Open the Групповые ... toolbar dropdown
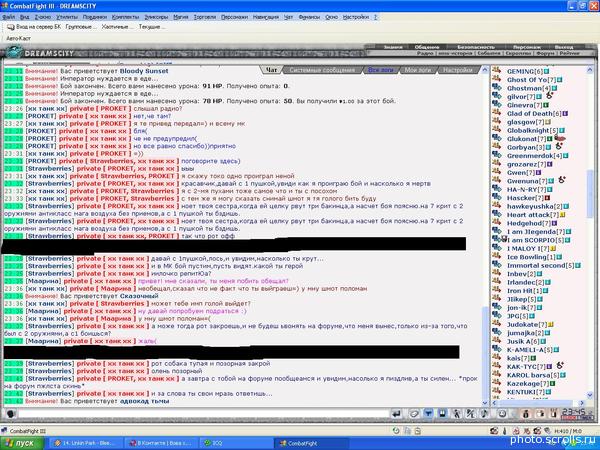 point(80,27)
